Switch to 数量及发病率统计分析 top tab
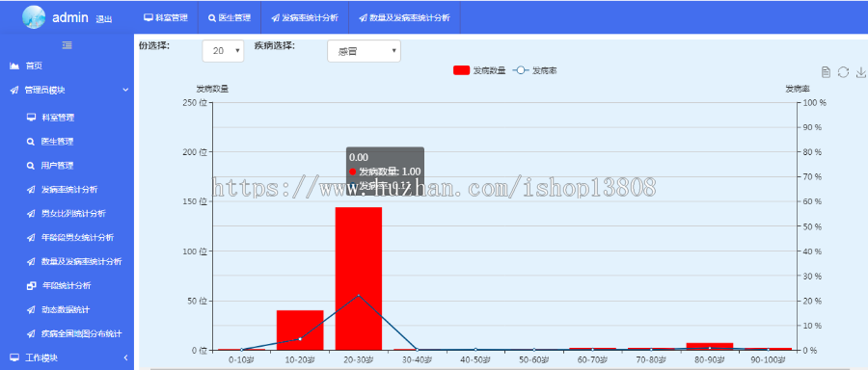Image resolution: width=868 pixels, height=370 pixels. [x=404, y=17]
